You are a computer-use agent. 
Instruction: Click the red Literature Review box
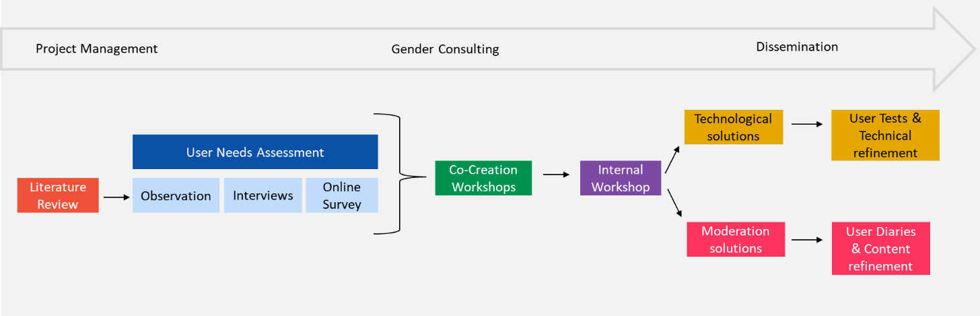click(x=58, y=195)
